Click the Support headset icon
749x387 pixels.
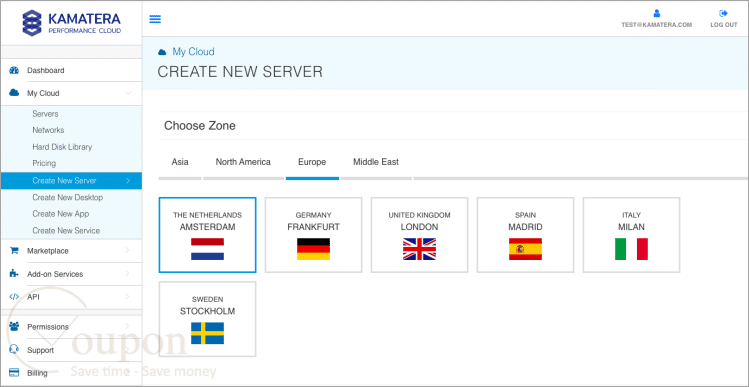[14, 350]
